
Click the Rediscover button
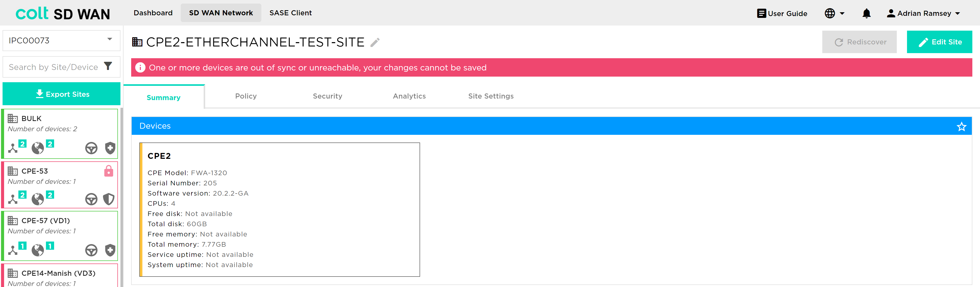tap(859, 42)
